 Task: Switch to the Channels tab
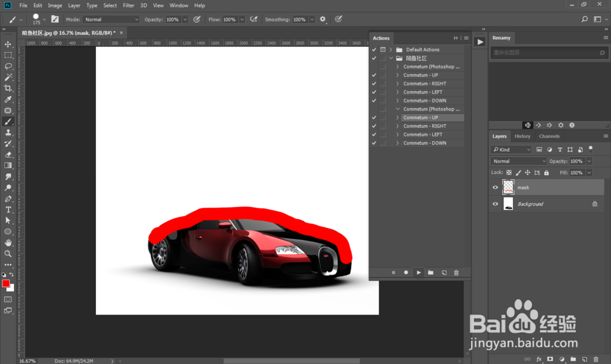[549, 136]
